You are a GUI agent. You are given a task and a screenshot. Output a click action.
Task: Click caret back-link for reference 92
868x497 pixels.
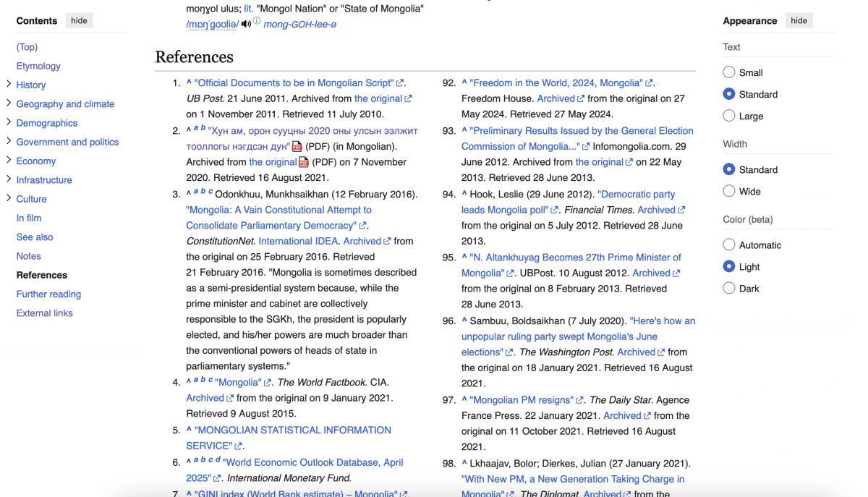coord(464,83)
